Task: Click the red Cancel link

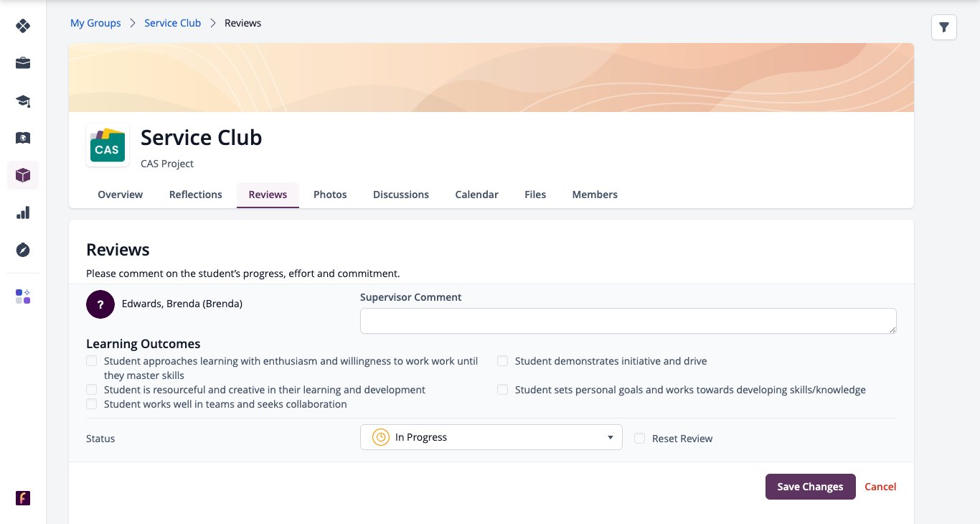Action: 880,487
